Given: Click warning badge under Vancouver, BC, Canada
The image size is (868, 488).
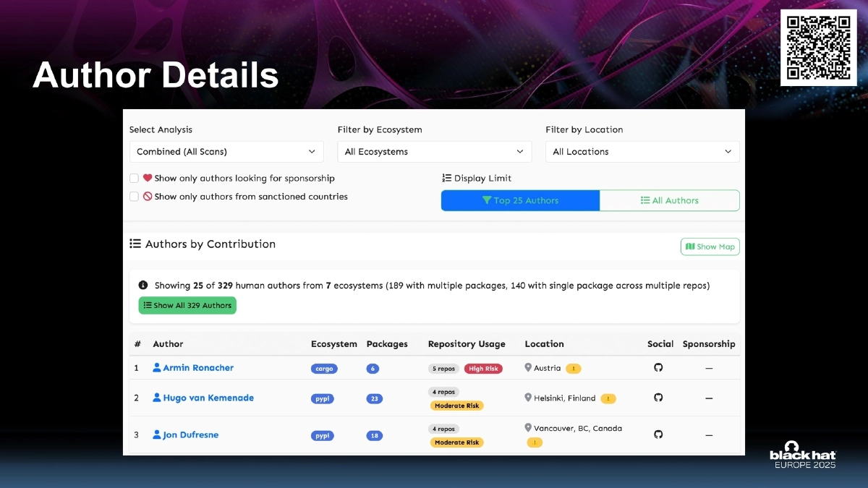Looking at the screenshot, I should tap(535, 442).
